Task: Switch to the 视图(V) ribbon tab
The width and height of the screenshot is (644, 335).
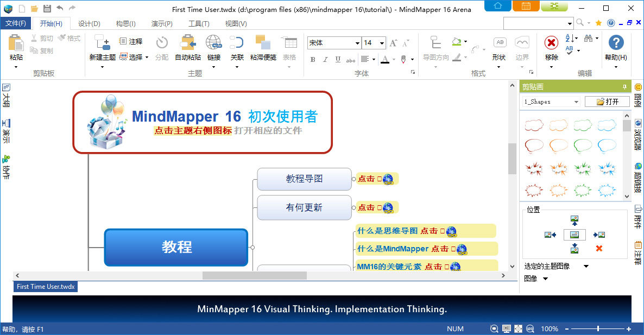Action: (236, 23)
